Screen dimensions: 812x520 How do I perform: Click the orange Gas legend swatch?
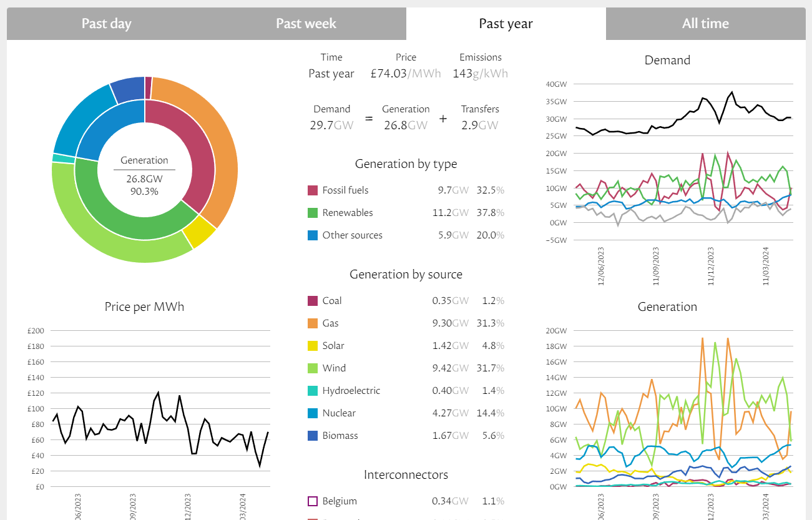[313, 323]
